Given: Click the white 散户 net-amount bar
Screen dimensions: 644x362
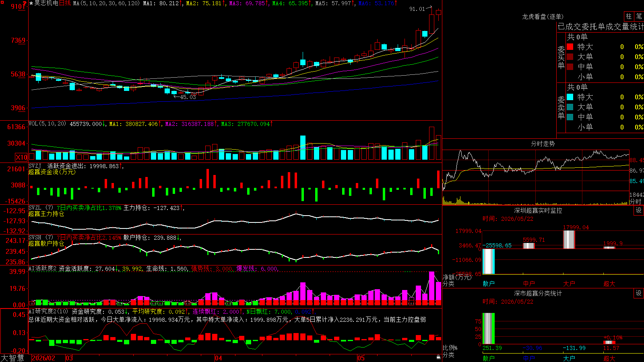Looking at the screenshot, I should [x=489, y=261].
